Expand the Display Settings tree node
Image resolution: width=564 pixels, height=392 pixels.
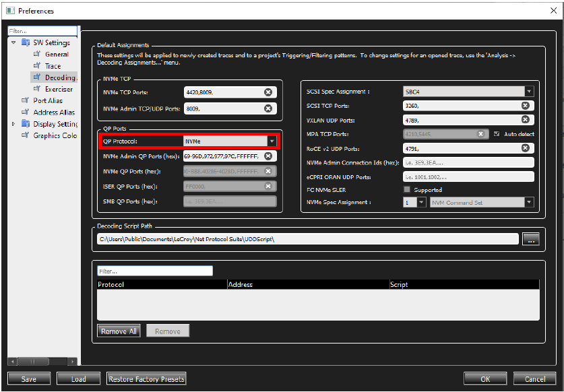pyautogui.click(x=13, y=124)
